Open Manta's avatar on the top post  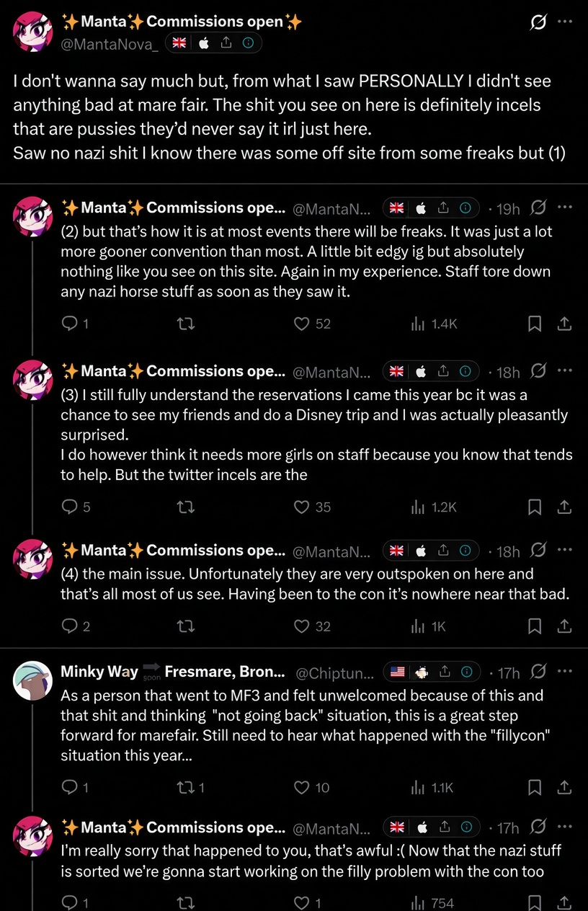[x=33, y=31]
